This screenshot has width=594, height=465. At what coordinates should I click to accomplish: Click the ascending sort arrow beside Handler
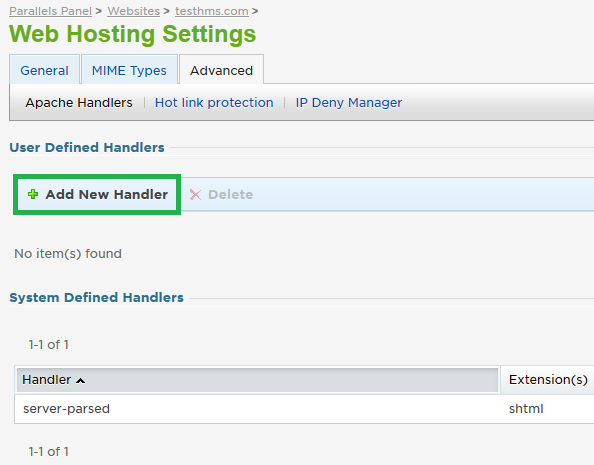coord(80,380)
